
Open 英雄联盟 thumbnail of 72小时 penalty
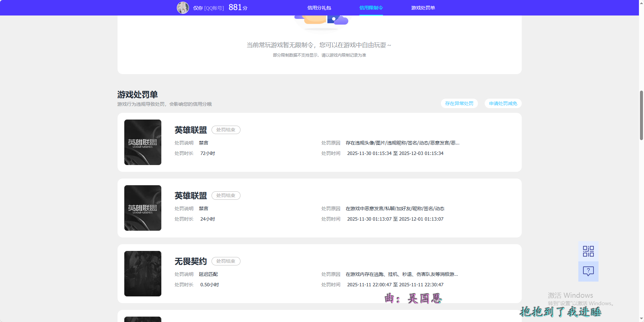pos(143,142)
